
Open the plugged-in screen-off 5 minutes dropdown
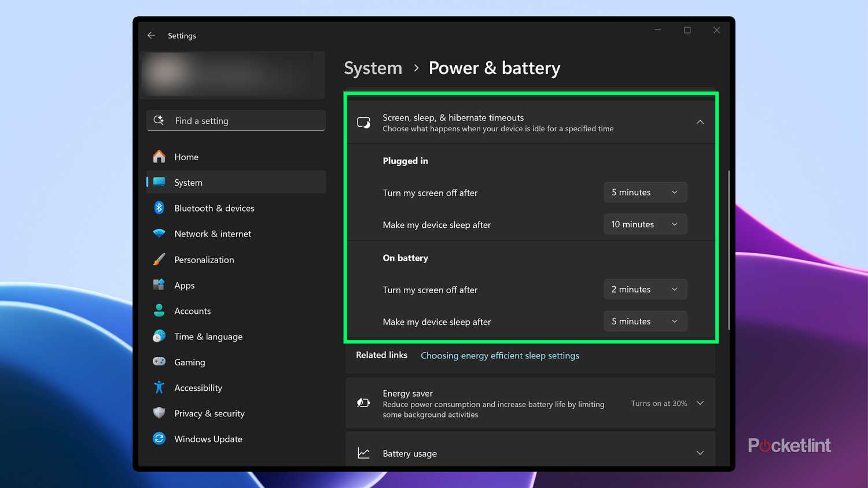pyautogui.click(x=645, y=192)
